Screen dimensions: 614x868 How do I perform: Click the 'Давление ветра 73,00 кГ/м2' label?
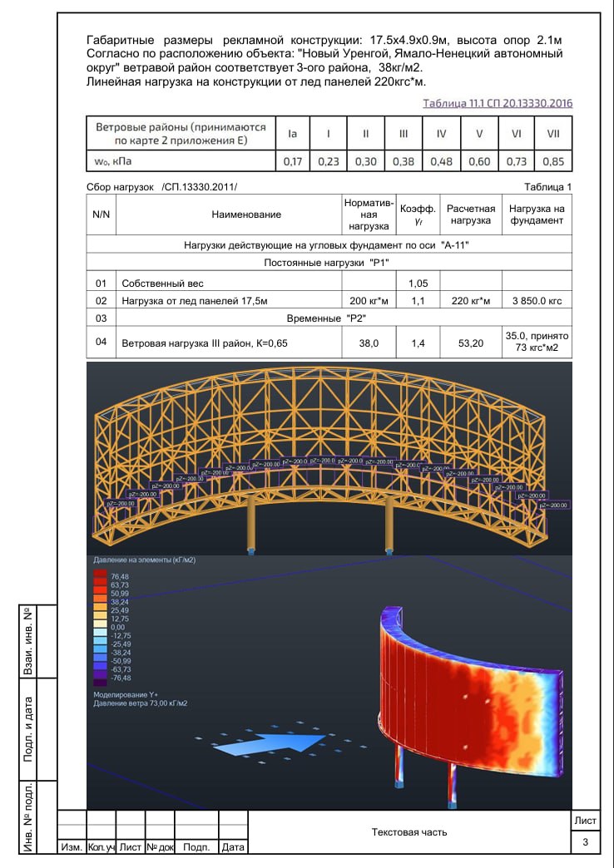pos(141,703)
